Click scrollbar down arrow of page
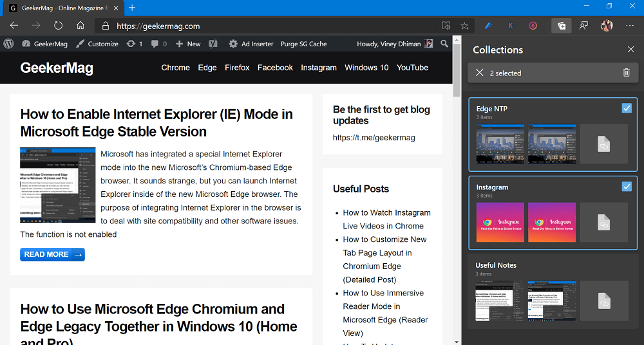 point(457,341)
